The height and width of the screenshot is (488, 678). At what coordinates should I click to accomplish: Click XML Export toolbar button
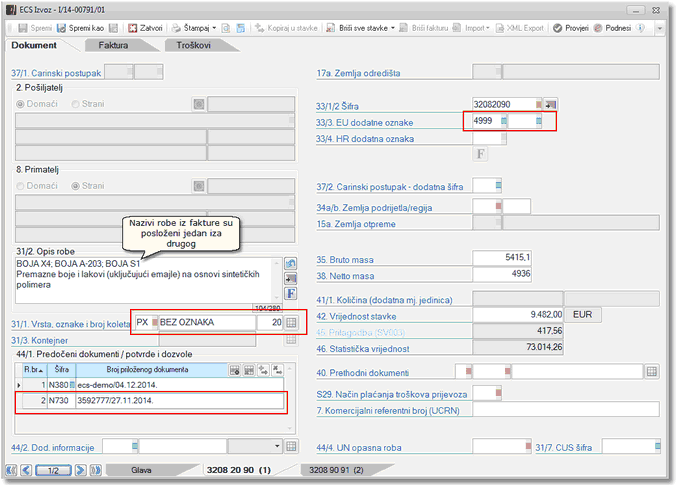[x=520, y=28]
